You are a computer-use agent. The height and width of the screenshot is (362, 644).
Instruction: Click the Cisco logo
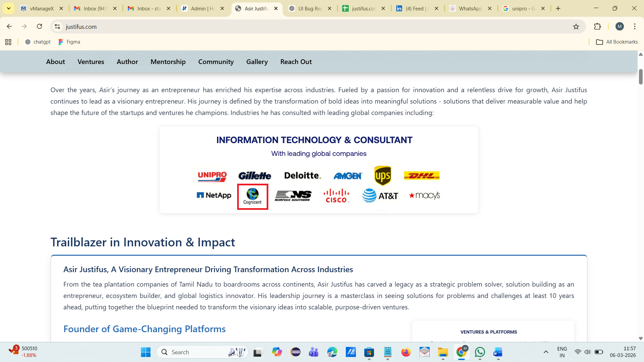point(336,196)
